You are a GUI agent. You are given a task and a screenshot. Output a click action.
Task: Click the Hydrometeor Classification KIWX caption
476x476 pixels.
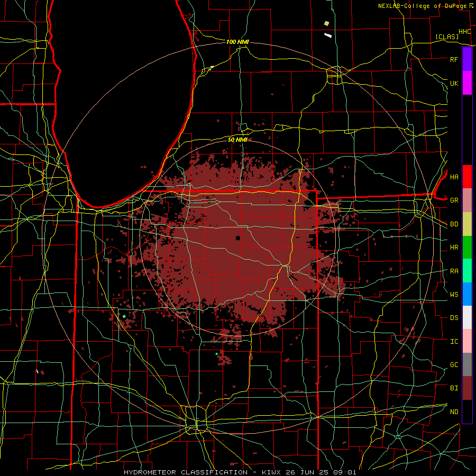[x=240, y=472]
